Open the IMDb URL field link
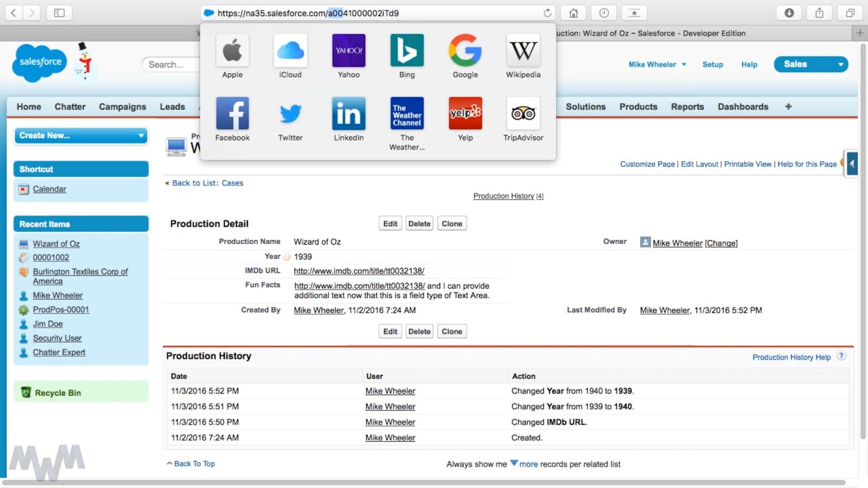This screenshot has height=488, width=868. [359, 271]
